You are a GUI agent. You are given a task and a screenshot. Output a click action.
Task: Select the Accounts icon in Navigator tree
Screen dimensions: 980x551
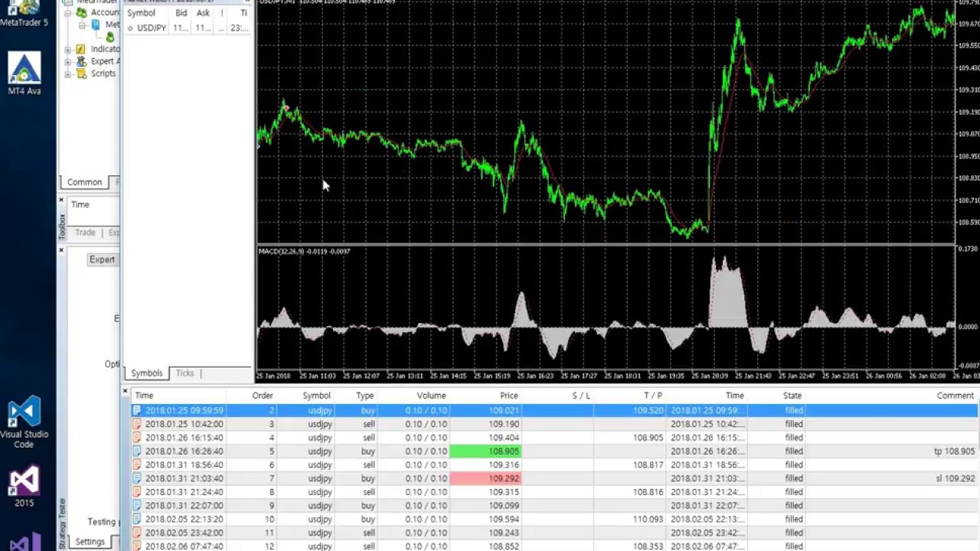click(81, 12)
